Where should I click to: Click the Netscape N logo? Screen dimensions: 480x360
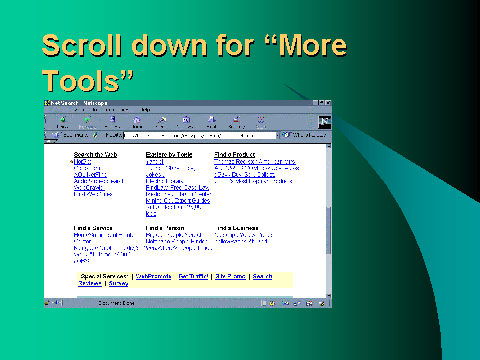point(324,122)
